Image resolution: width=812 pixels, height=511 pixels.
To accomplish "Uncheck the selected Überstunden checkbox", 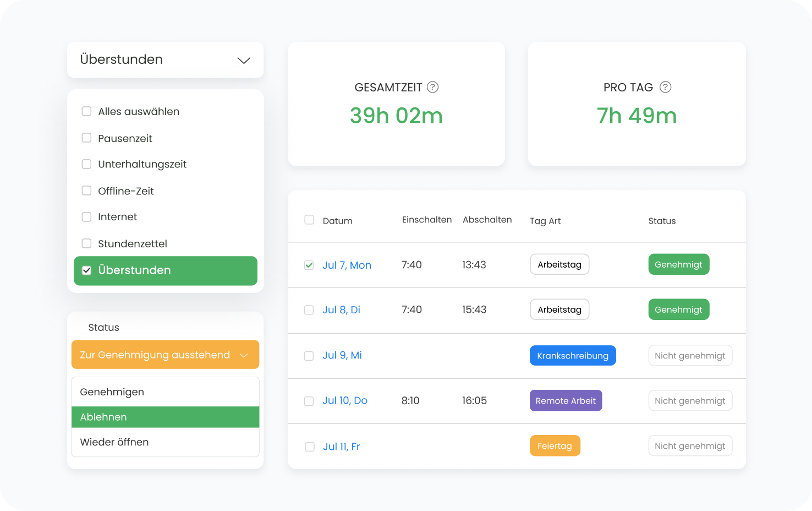I will click(86, 270).
